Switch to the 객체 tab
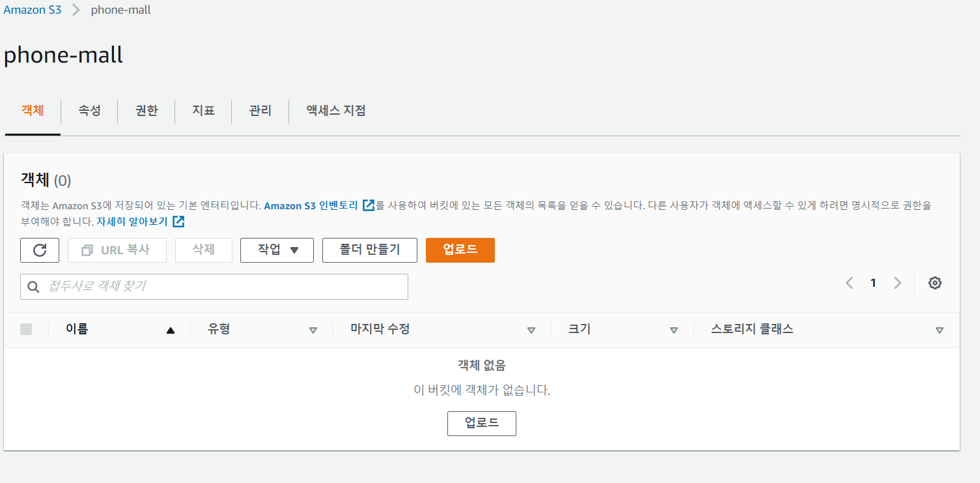The height and width of the screenshot is (483, 980). [x=33, y=111]
